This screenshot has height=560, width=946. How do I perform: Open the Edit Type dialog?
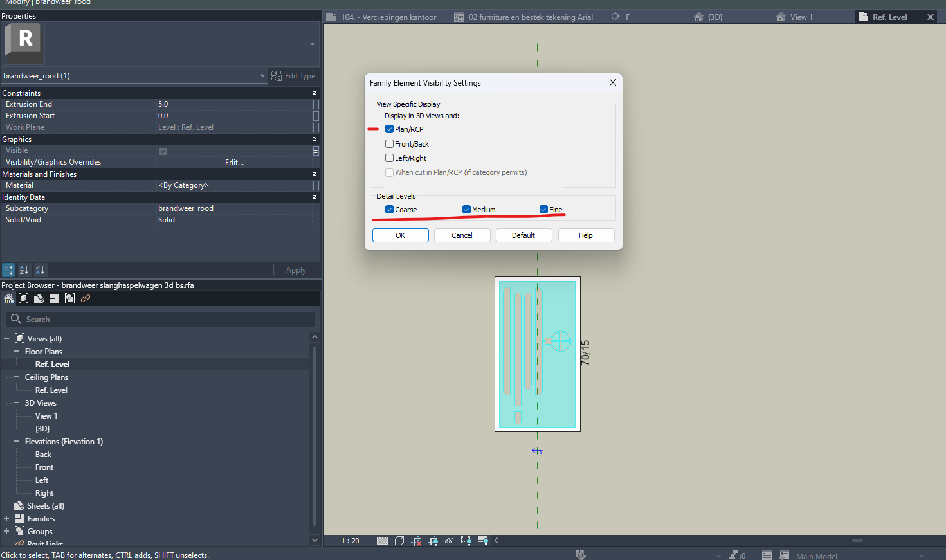coord(294,76)
